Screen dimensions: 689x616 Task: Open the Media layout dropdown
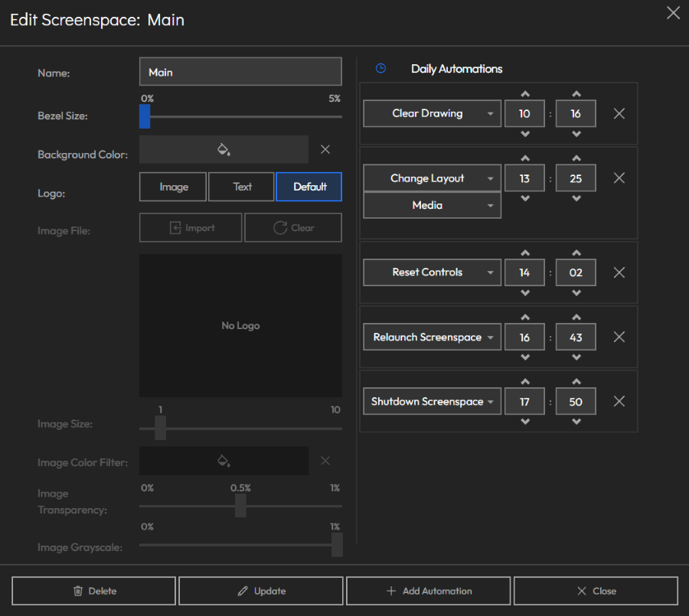[x=432, y=205]
